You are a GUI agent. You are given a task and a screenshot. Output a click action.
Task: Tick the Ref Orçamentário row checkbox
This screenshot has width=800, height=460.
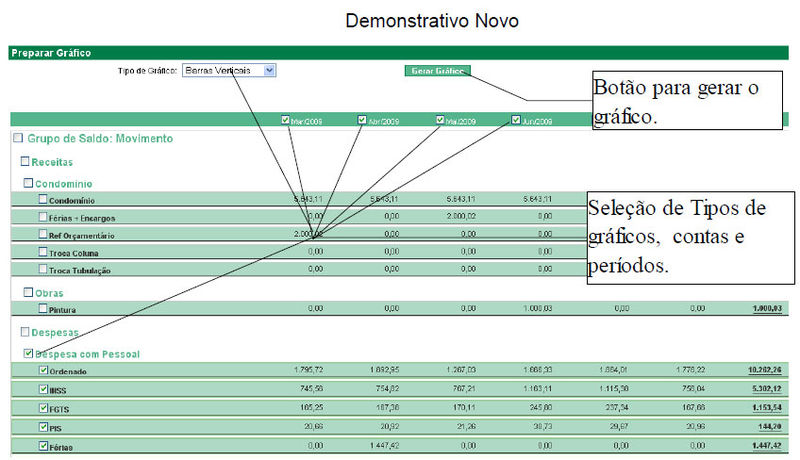[x=42, y=234]
